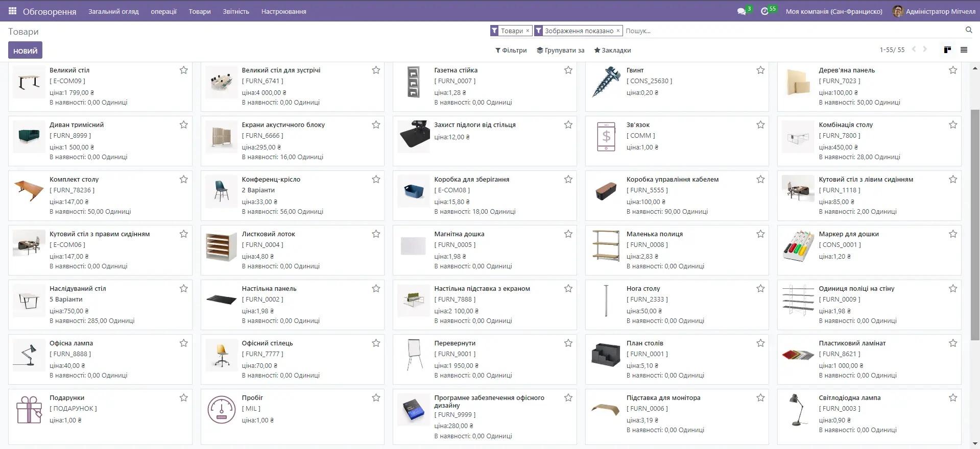Open the Закладки dropdown
This screenshot has width=980, height=449.
coord(612,51)
